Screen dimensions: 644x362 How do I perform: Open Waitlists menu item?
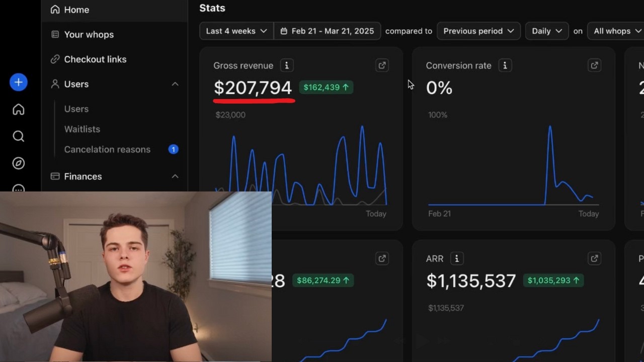[x=82, y=129]
